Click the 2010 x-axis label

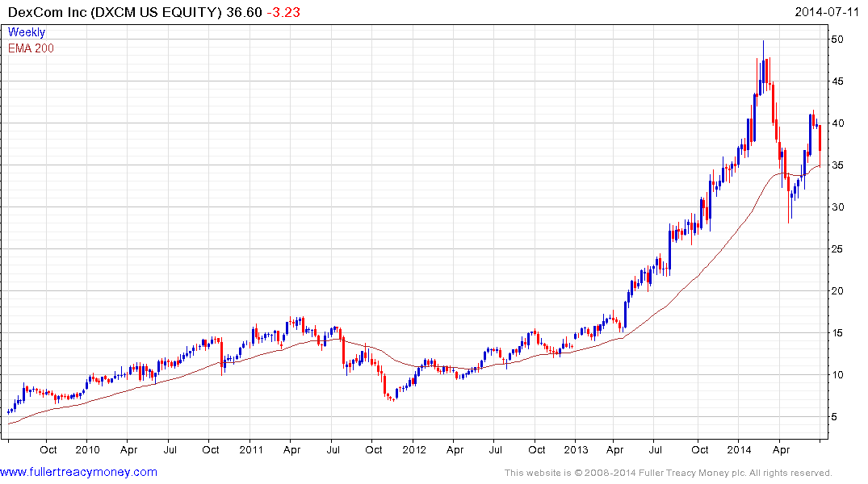click(x=87, y=449)
